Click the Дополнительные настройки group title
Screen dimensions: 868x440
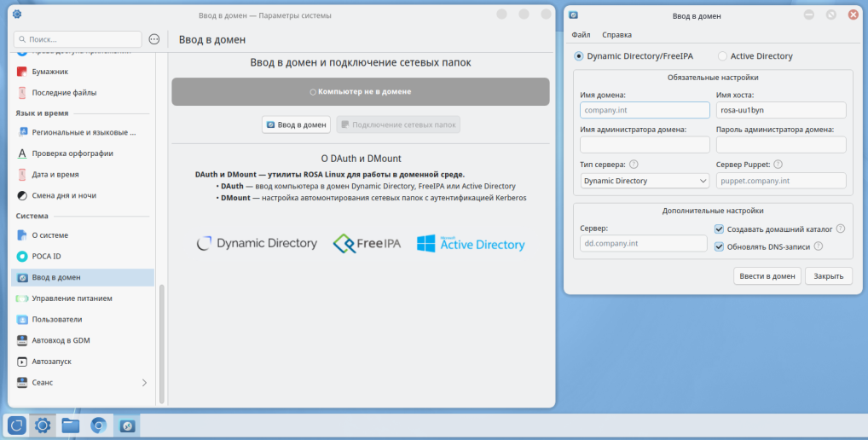(713, 211)
